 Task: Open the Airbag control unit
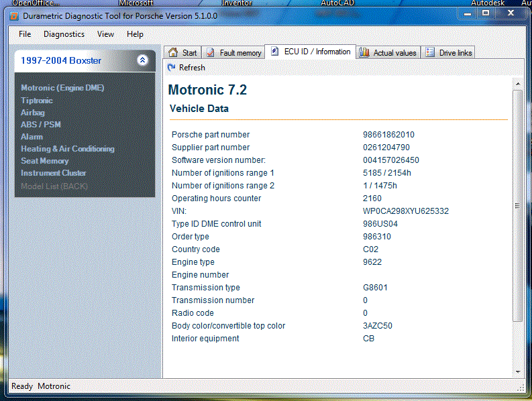32,113
